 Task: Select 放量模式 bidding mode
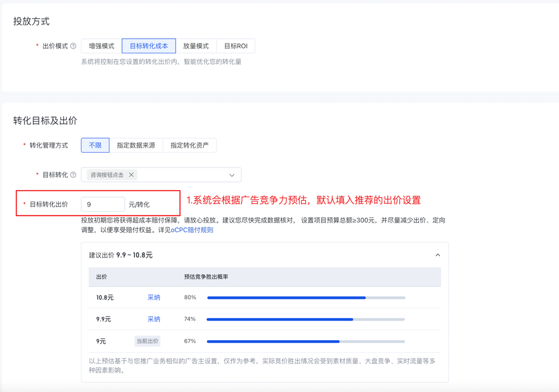196,46
